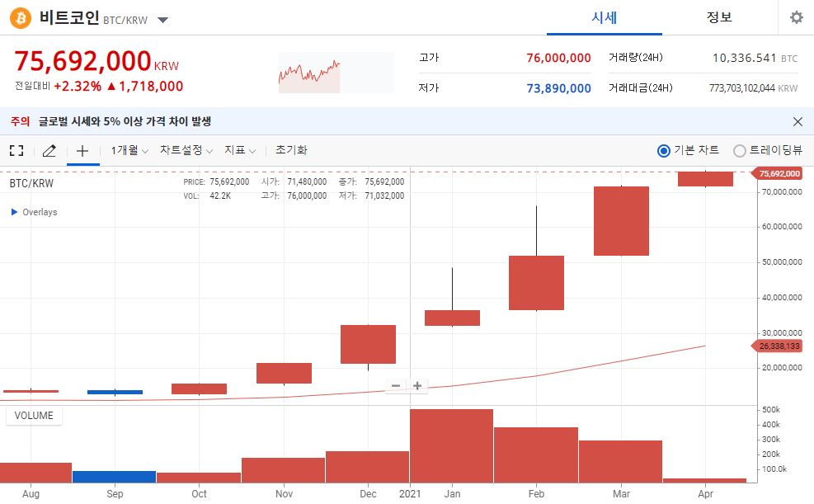The height and width of the screenshot is (504, 814).
Task: Zoom in chart with plus button
Action: coord(417,386)
